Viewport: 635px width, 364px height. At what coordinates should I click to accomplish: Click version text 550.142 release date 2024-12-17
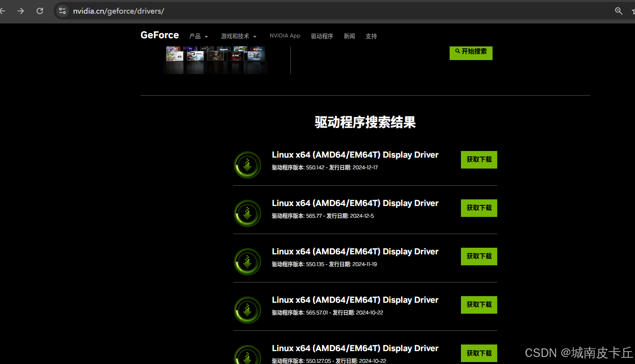pyautogui.click(x=325, y=167)
